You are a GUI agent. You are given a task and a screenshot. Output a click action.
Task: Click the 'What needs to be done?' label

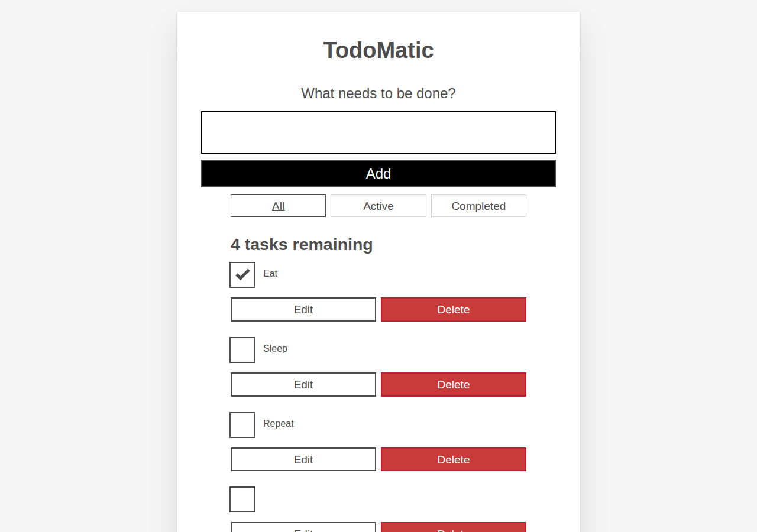click(378, 93)
